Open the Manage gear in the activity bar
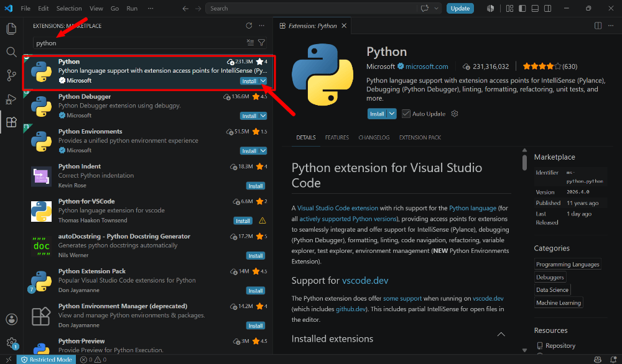The height and width of the screenshot is (364, 622). (11, 343)
